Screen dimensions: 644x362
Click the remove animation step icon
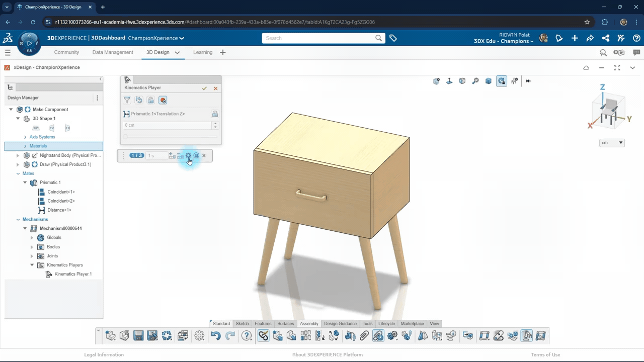(180, 156)
